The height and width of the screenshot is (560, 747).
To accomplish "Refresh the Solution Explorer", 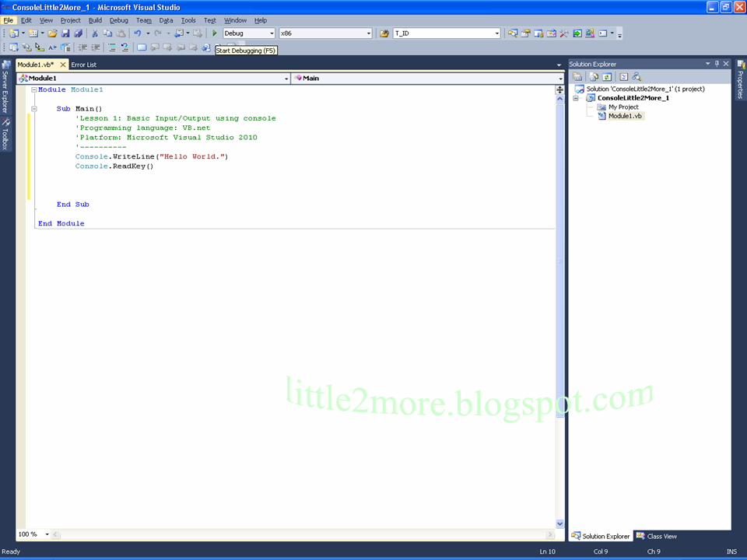I will tap(606, 76).
